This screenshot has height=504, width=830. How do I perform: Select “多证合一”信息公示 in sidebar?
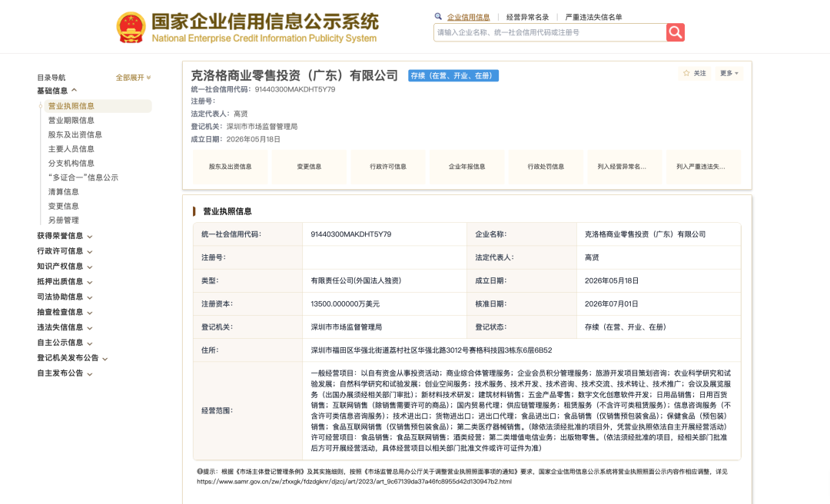coord(82,177)
